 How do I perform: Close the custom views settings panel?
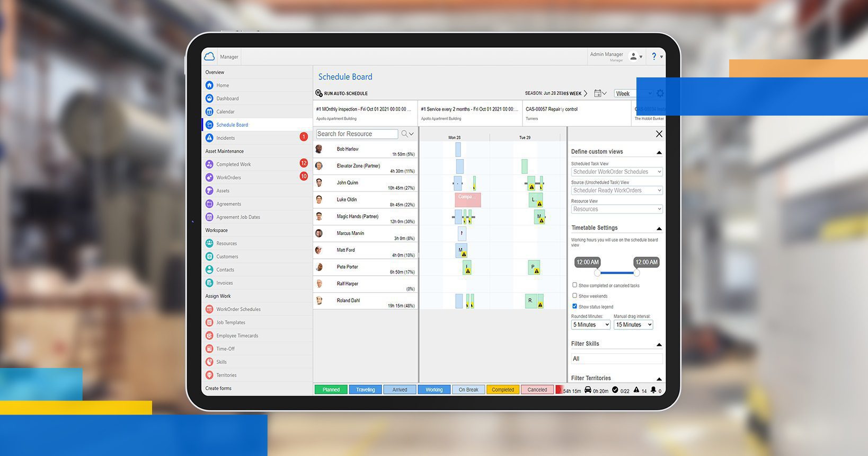[x=659, y=134]
